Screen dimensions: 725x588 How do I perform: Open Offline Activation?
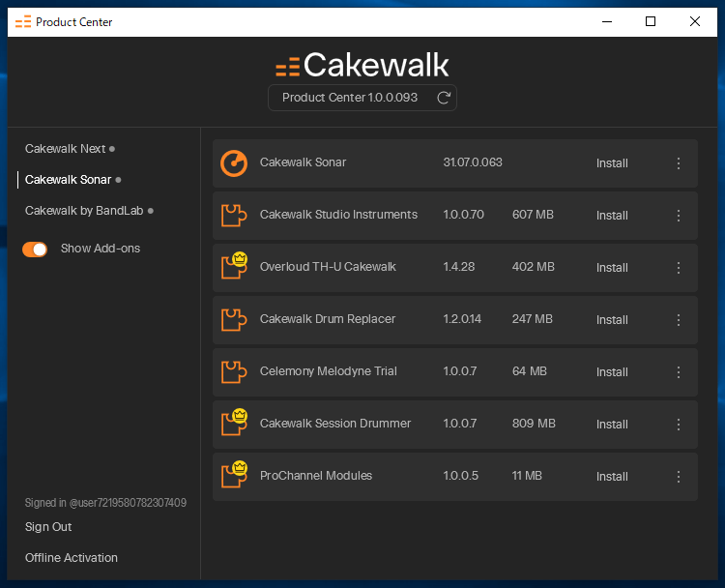pos(72,558)
